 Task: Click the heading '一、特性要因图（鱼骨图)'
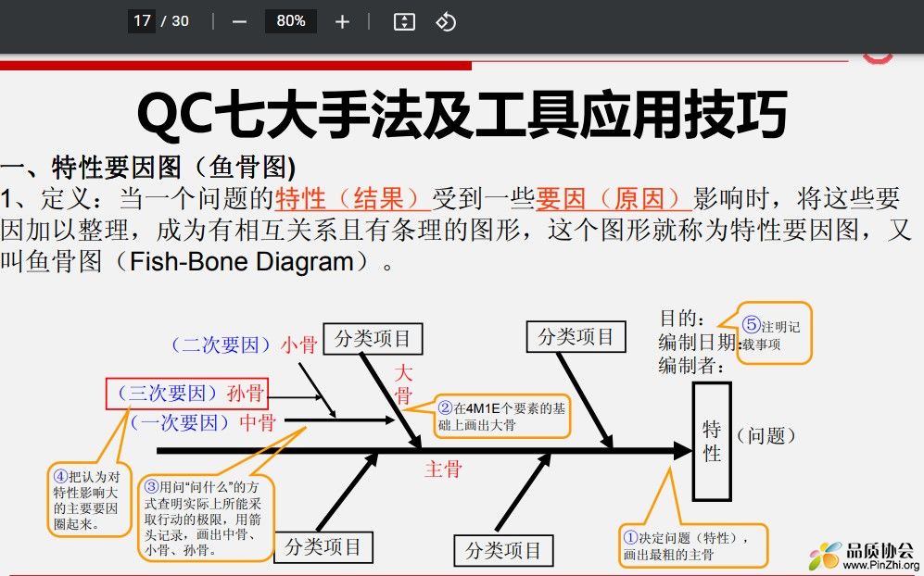[148, 168]
